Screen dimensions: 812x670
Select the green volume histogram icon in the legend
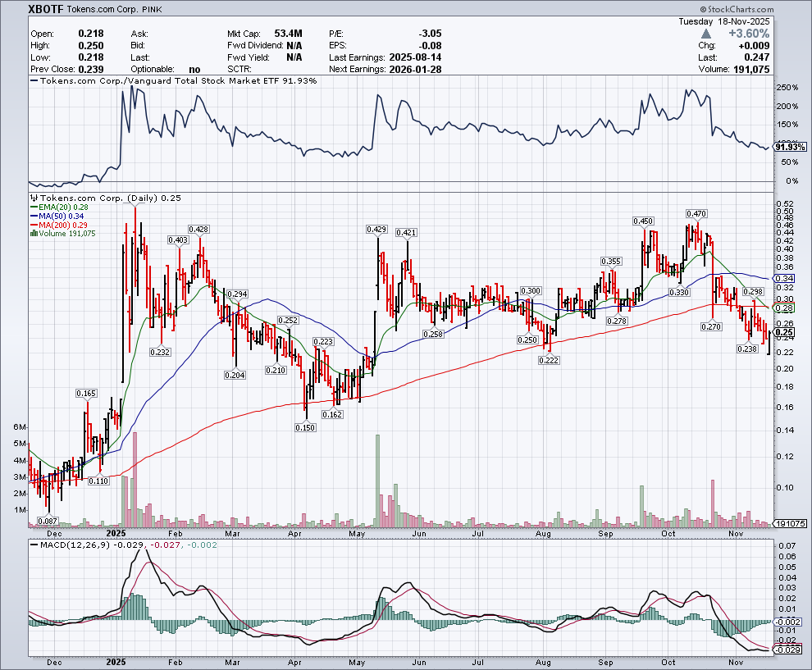(33, 234)
